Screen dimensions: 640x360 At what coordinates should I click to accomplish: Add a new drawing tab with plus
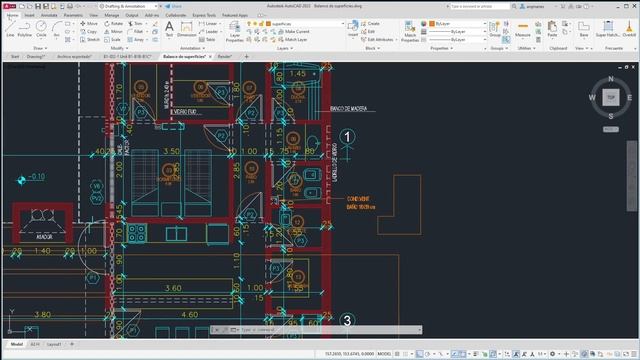(247, 56)
